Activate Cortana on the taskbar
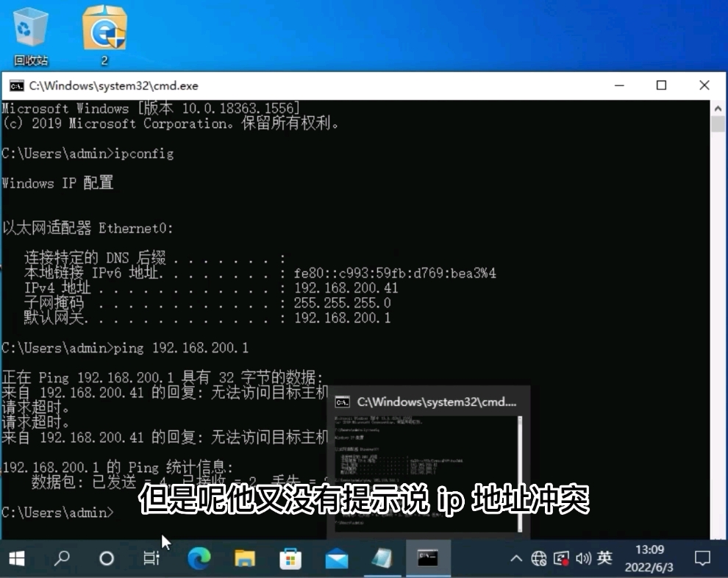This screenshot has width=728, height=578. click(106, 557)
